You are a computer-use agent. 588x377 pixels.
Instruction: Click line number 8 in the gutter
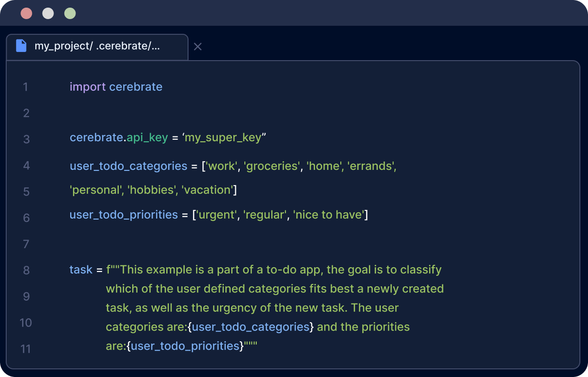(26, 271)
